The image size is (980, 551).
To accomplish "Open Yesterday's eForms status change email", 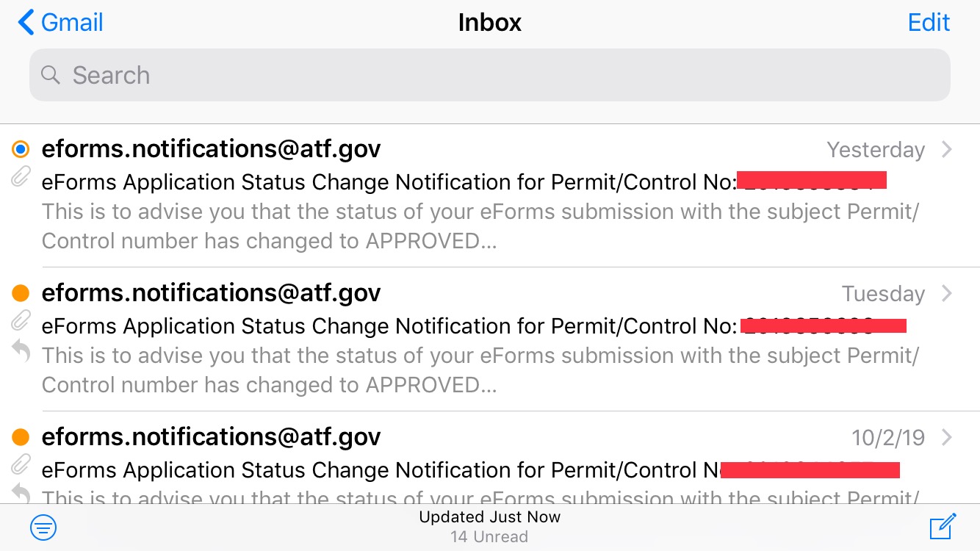I will click(490, 195).
